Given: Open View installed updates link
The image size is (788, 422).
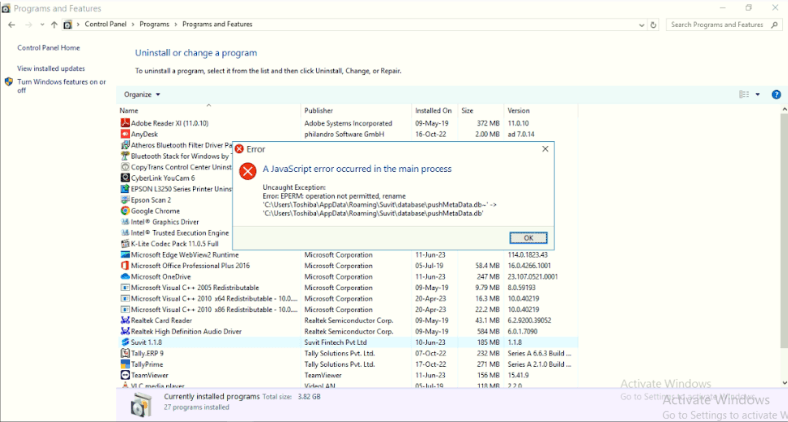Looking at the screenshot, I should (x=51, y=68).
